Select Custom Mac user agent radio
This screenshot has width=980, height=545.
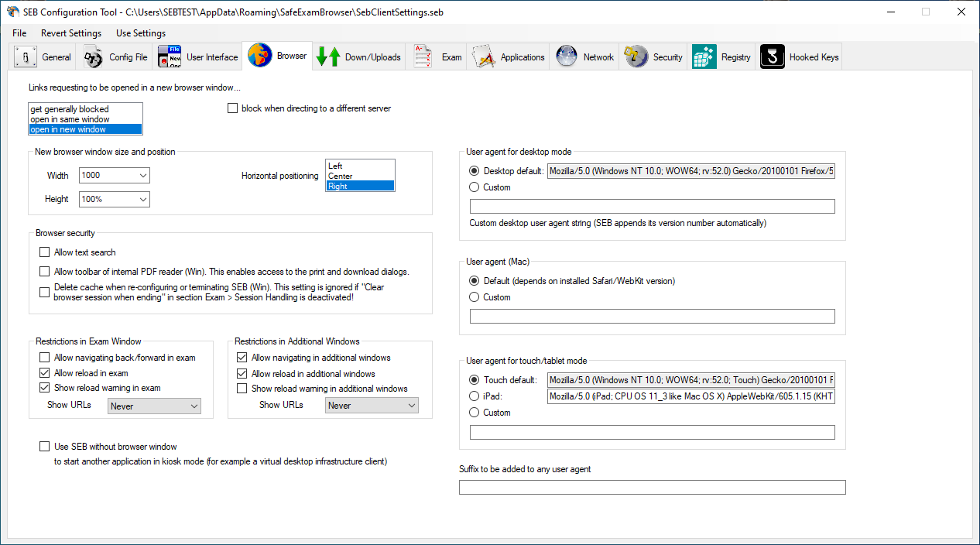pos(475,297)
